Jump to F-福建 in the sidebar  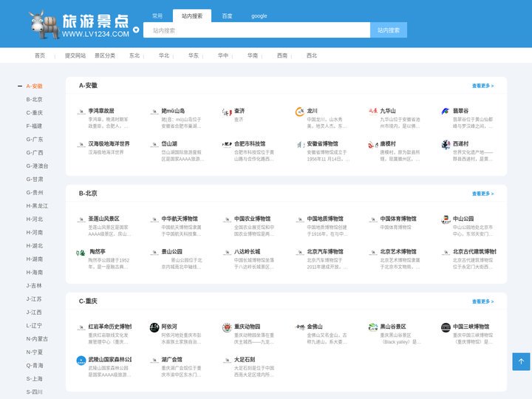(34, 126)
